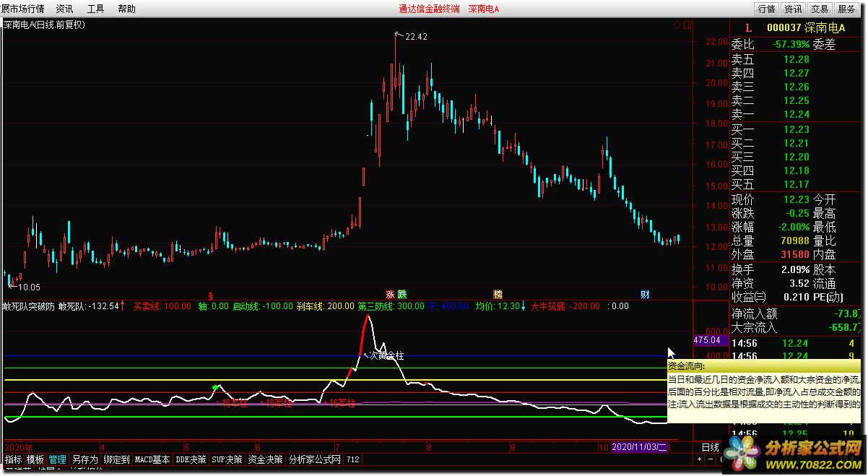868x476 pixels.
Task: Click the 榜 event marker under the chart
Action: point(498,295)
